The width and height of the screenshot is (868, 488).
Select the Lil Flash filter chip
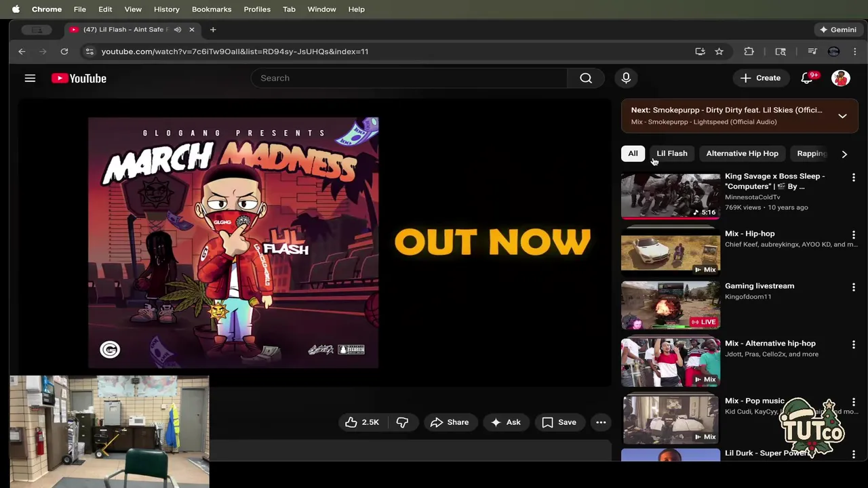pos(672,154)
